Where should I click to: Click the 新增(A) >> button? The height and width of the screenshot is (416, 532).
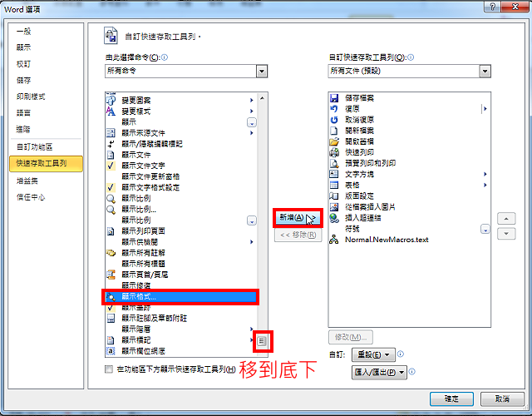pyautogui.click(x=298, y=218)
